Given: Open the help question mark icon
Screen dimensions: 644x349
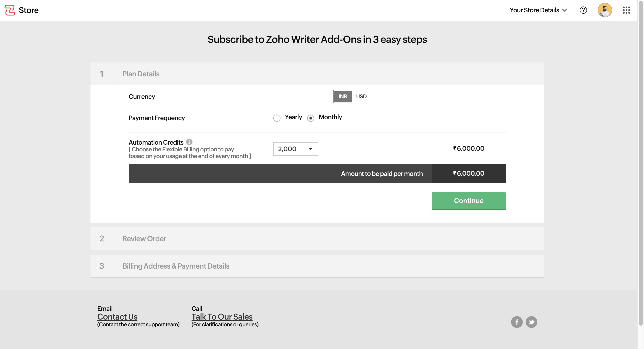Looking at the screenshot, I should (x=583, y=10).
